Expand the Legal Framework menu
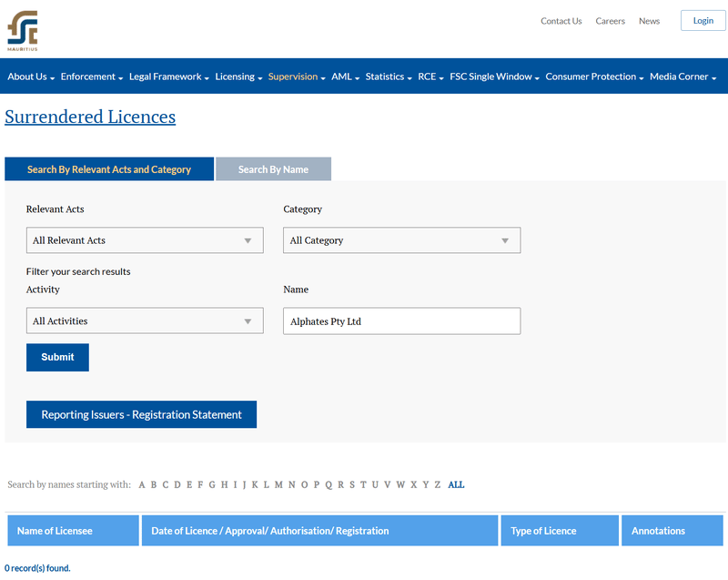The image size is (728, 580). [x=169, y=76]
